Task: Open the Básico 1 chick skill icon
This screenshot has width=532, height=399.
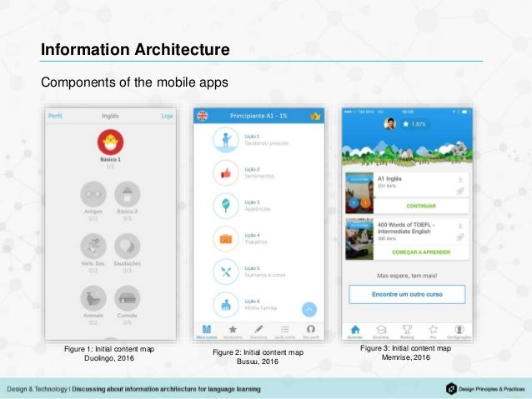Action: (110, 142)
